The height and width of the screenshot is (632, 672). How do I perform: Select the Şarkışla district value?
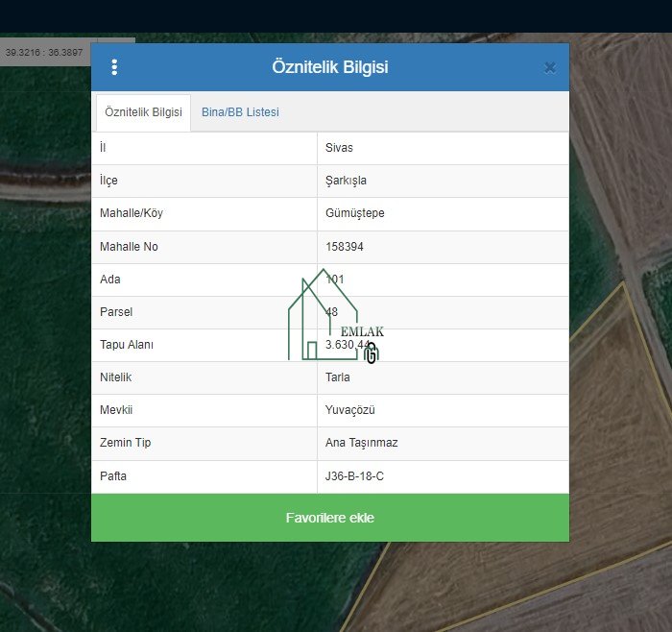coord(346,181)
